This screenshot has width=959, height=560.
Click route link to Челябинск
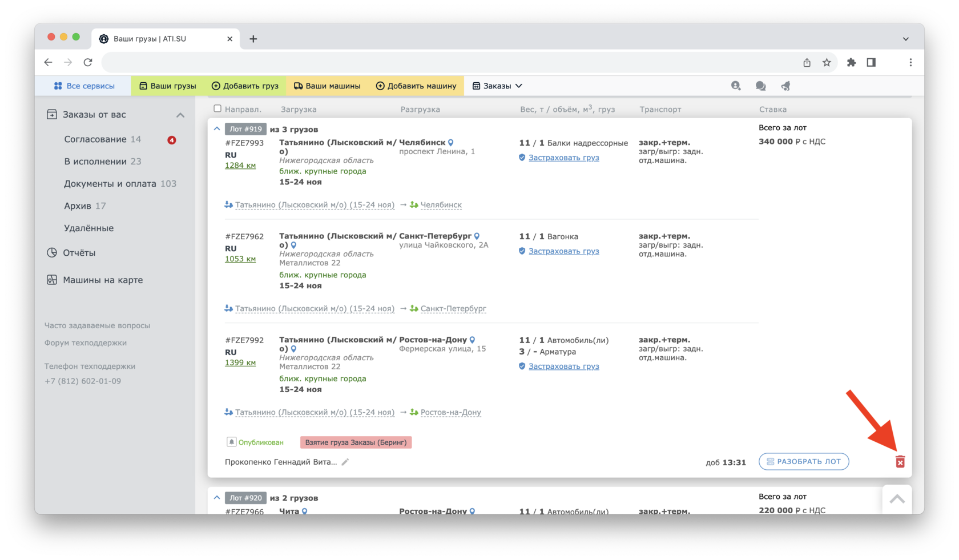point(441,205)
